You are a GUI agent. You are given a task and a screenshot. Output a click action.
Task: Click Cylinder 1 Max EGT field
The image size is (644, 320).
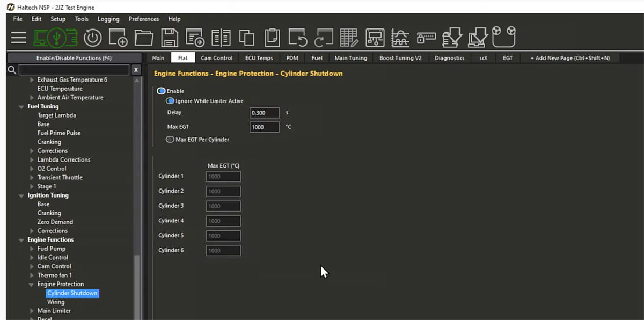(x=223, y=177)
